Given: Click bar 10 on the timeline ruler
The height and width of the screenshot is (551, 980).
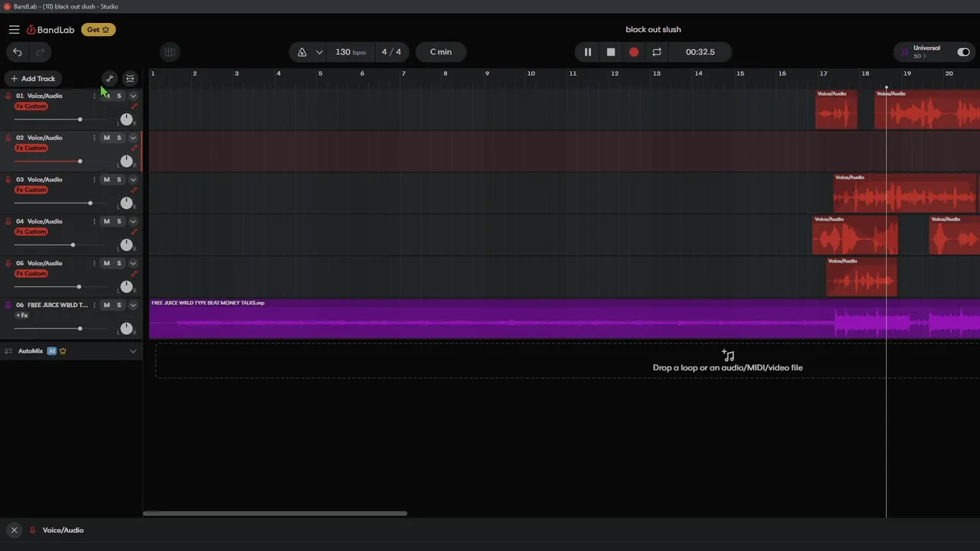Looking at the screenshot, I should pyautogui.click(x=531, y=73).
